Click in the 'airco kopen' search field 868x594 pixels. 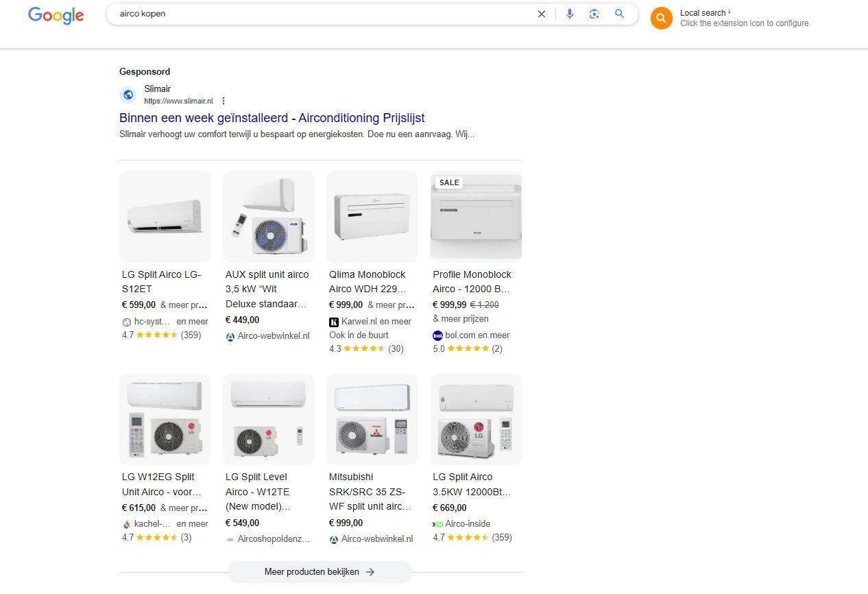click(322, 14)
